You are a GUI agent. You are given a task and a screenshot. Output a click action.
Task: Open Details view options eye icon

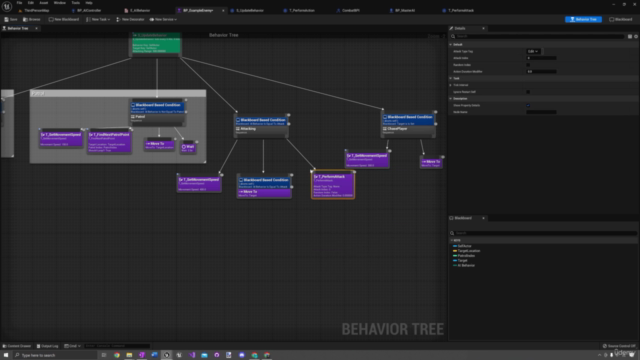636,36
